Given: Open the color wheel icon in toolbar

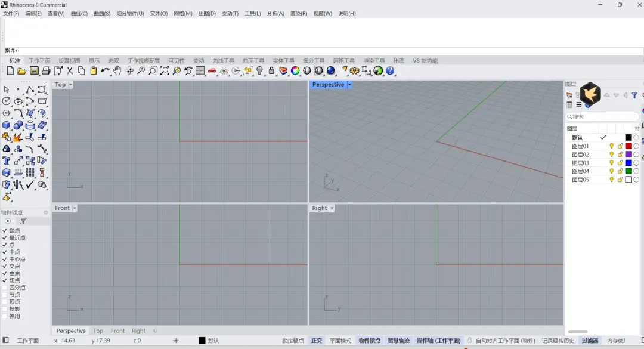Looking at the screenshot, I should coord(295,71).
